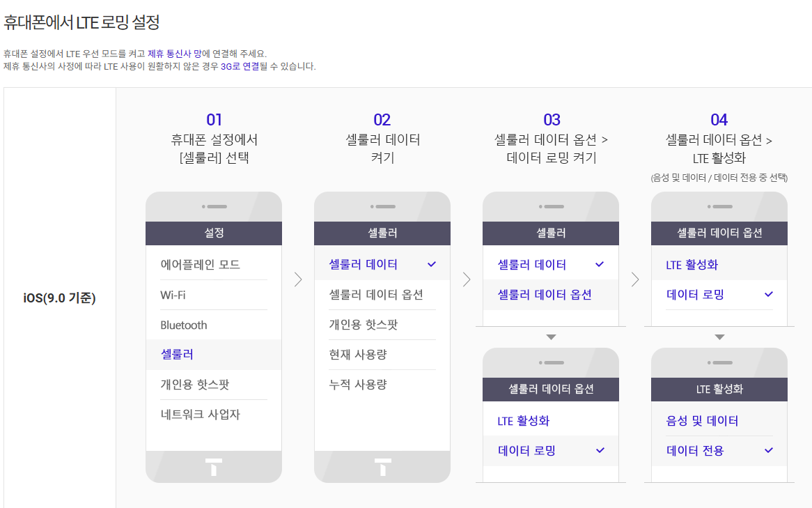Select 셀룰러 데이터 옵션 in step 03 phone
The width and height of the screenshot is (812, 508).
point(550,295)
